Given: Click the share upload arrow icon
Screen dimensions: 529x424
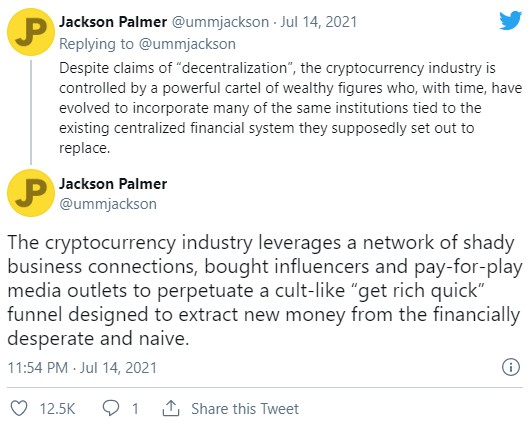Looking at the screenshot, I should (171, 408).
